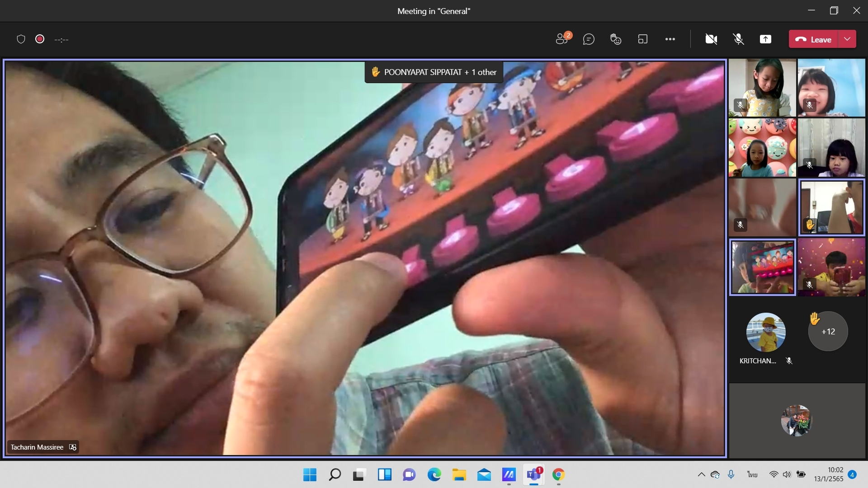The width and height of the screenshot is (868, 488).
Task: Click the pin icon beside Tacharin Massiree
Action: pyautogui.click(x=73, y=447)
